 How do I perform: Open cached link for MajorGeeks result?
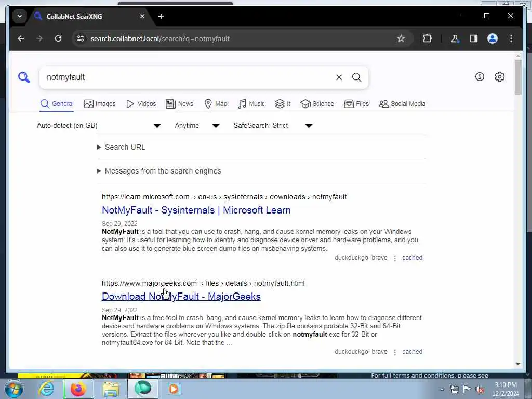click(x=412, y=352)
